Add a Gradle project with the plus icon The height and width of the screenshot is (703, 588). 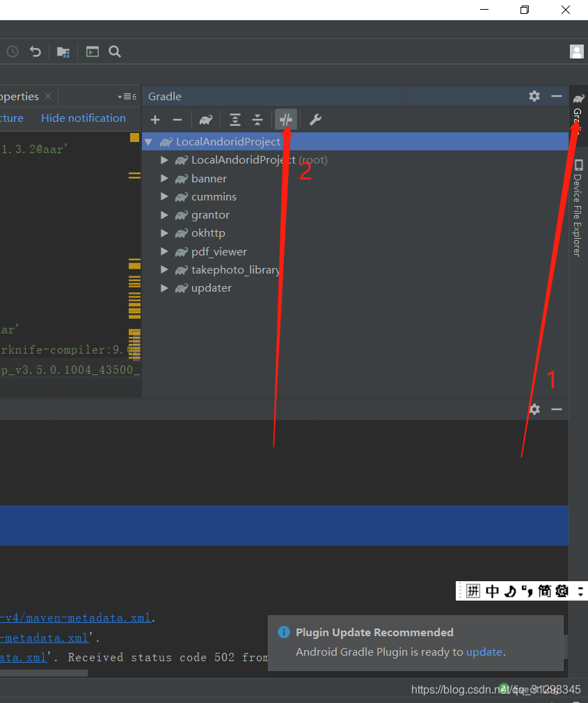(x=154, y=120)
